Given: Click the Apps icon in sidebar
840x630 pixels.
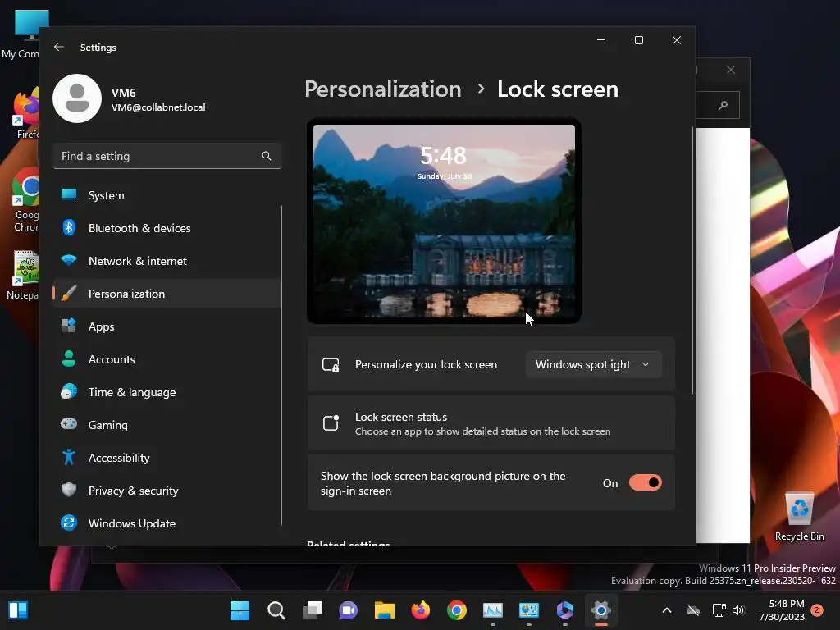Looking at the screenshot, I should [69, 326].
